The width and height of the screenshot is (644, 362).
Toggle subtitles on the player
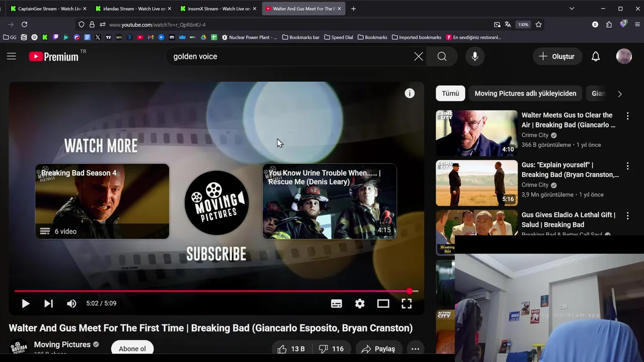(x=337, y=303)
